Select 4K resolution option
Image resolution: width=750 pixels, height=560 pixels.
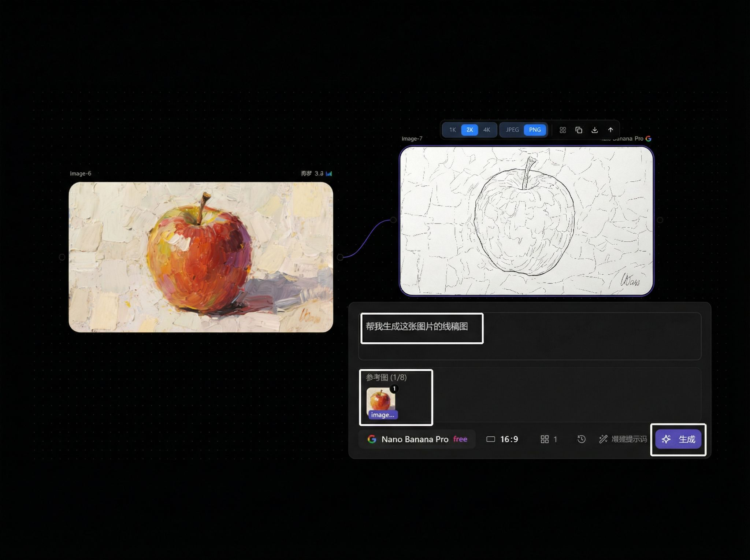pyautogui.click(x=486, y=130)
